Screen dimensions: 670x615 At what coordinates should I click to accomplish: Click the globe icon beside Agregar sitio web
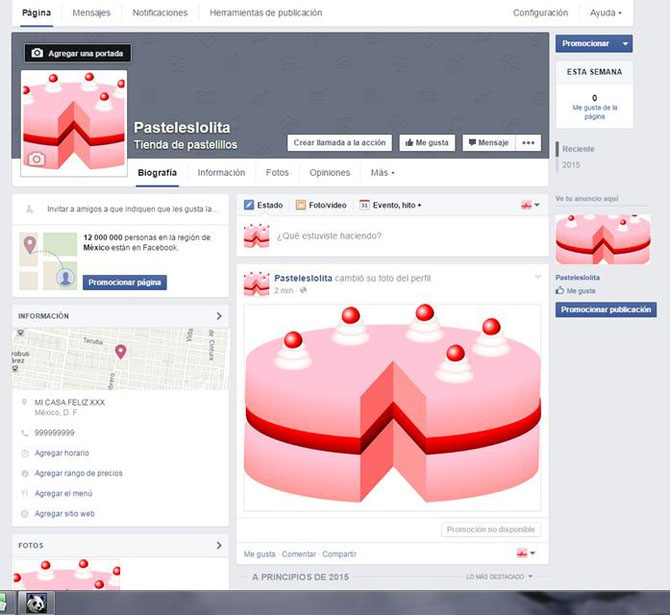[25, 514]
